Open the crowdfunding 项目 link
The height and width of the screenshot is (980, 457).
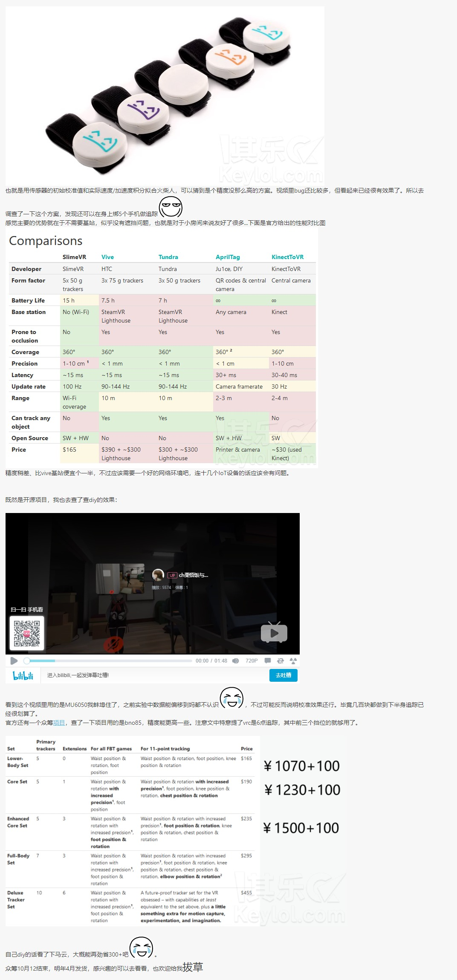59,723
